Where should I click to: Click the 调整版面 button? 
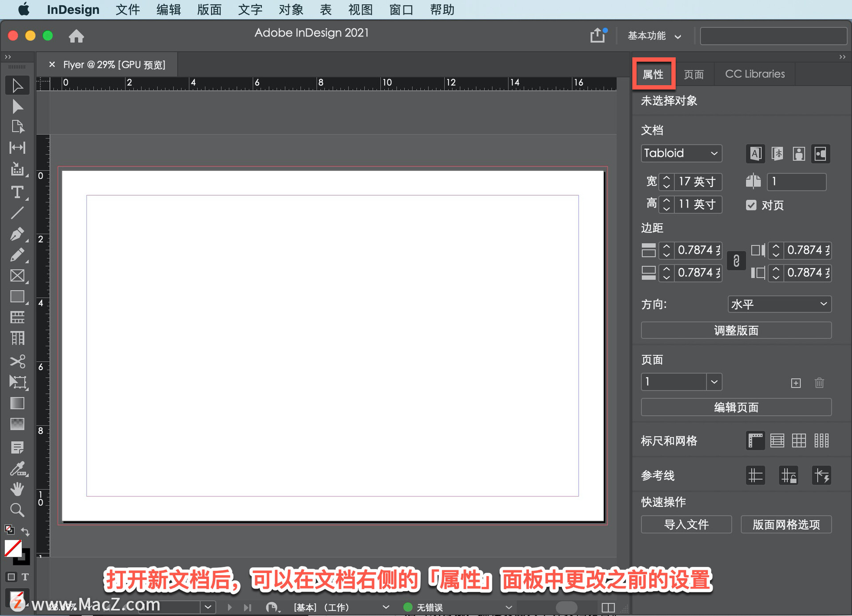pyautogui.click(x=736, y=331)
